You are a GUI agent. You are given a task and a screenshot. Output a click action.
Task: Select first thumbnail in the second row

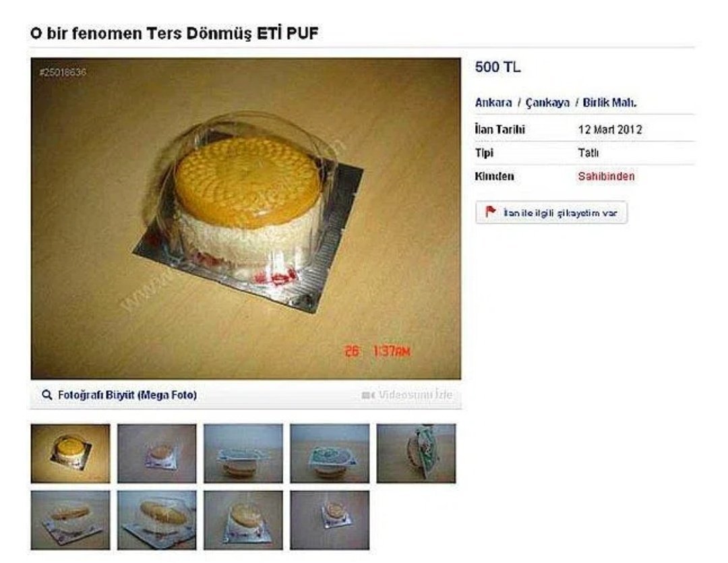(x=71, y=521)
